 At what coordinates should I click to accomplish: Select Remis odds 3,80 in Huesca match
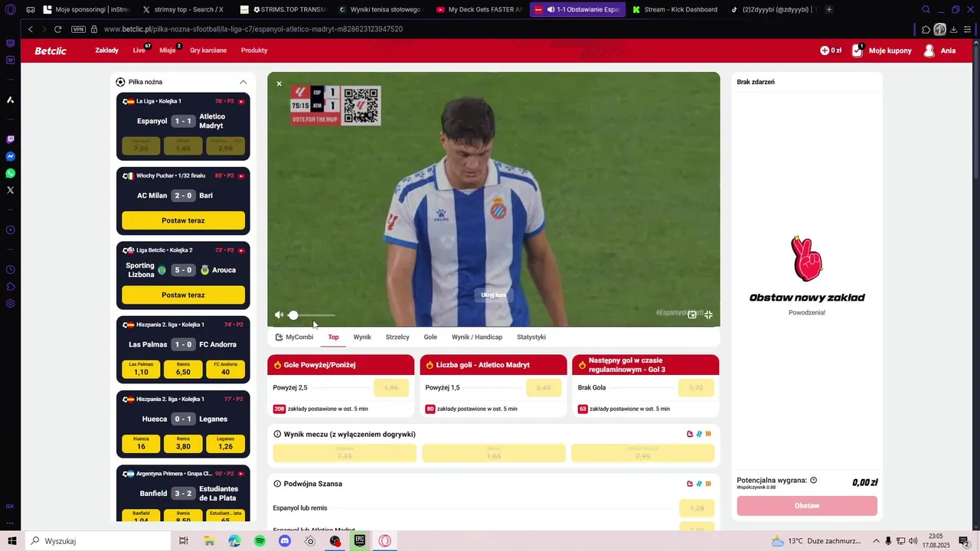183,444
